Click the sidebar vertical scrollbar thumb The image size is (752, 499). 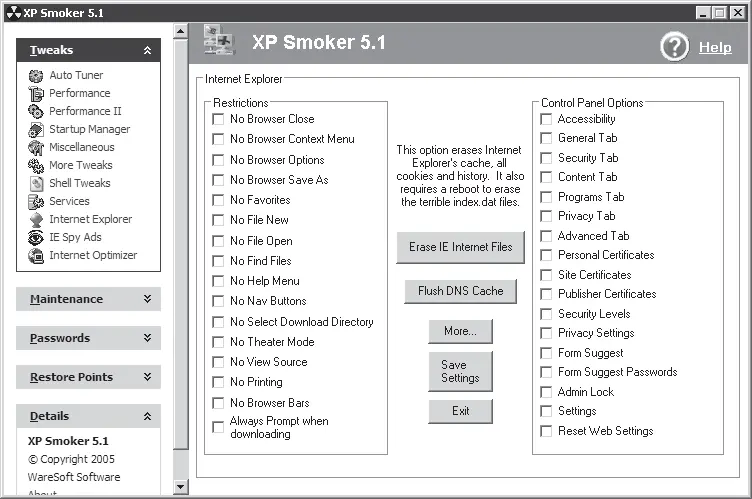[180, 244]
